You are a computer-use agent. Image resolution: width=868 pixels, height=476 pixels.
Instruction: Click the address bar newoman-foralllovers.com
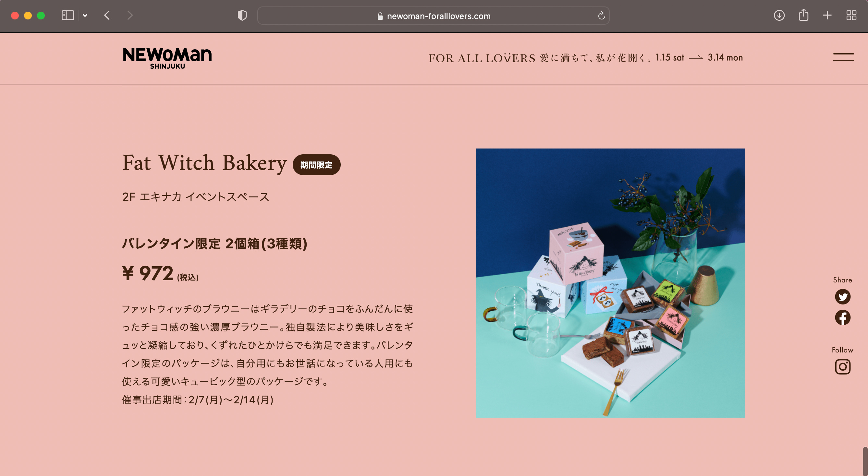coord(433,16)
